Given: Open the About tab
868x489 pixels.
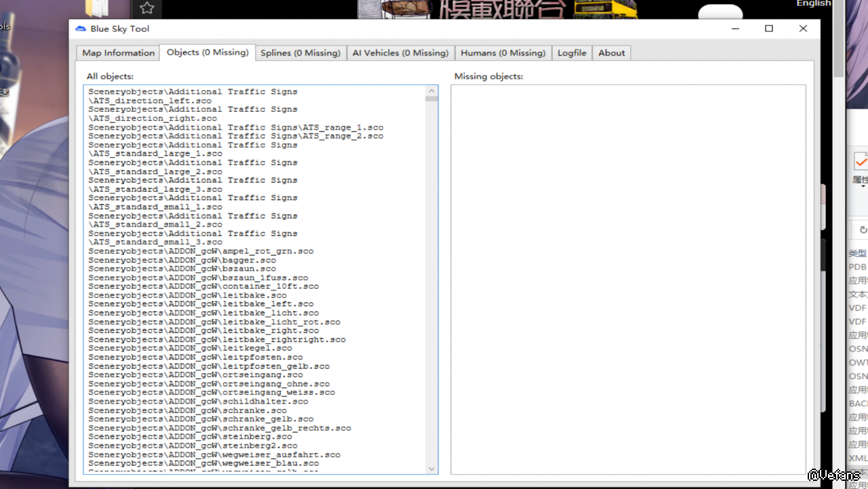Looking at the screenshot, I should (x=611, y=53).
